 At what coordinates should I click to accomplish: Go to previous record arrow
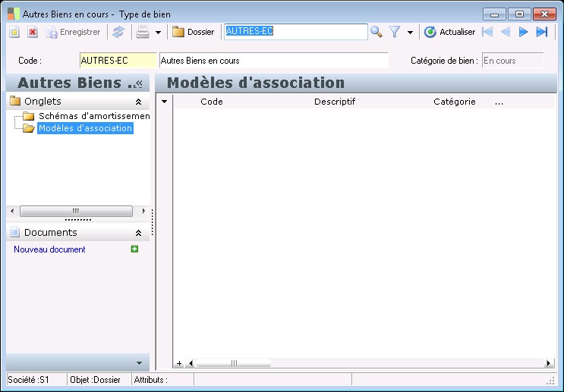click(x=506, y=32)
